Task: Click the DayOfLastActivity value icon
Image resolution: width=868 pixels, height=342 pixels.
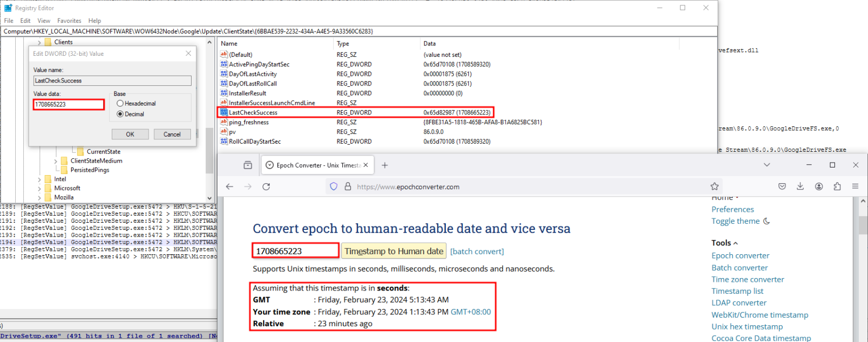Action: coord(224,74)
